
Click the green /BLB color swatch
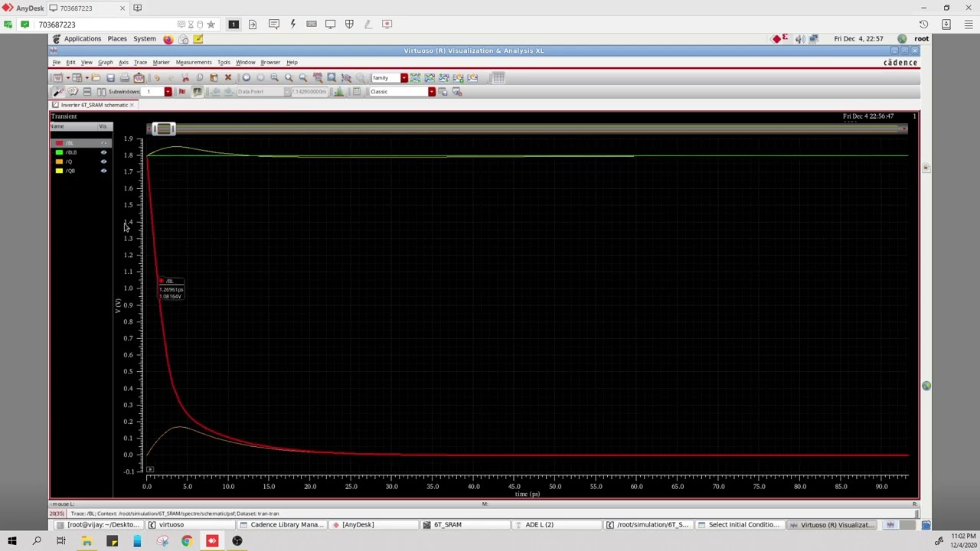(x=59, y=152)
